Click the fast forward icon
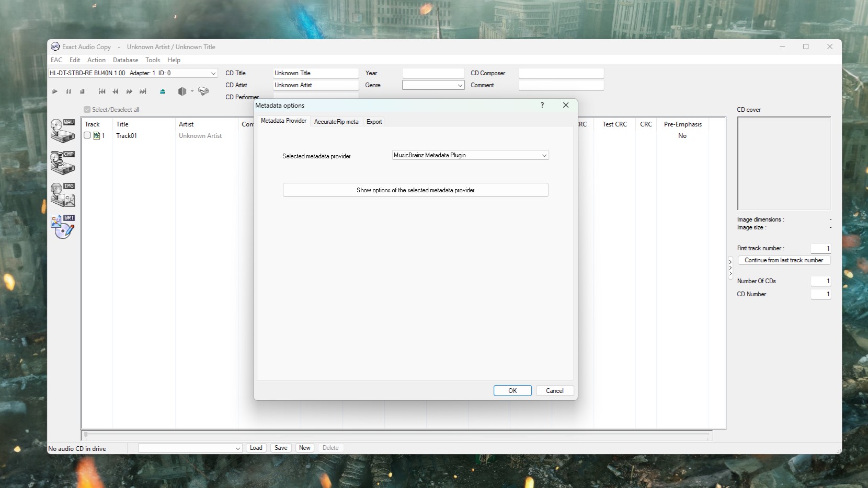 pyautogui.click(x=129, y=91)
